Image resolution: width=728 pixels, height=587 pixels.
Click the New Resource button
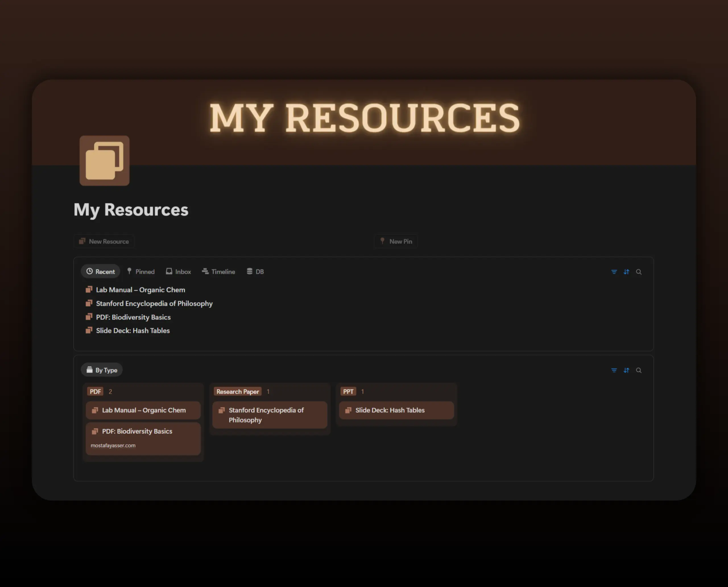tap(104, 241)
